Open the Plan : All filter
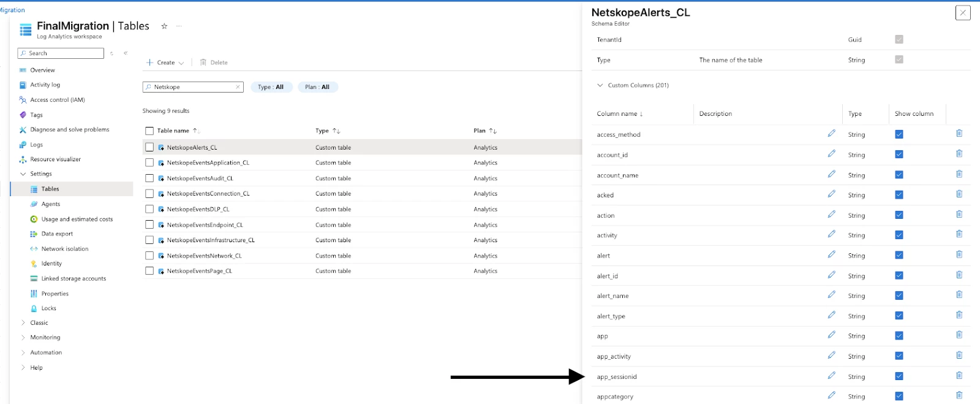 [317, 87]
